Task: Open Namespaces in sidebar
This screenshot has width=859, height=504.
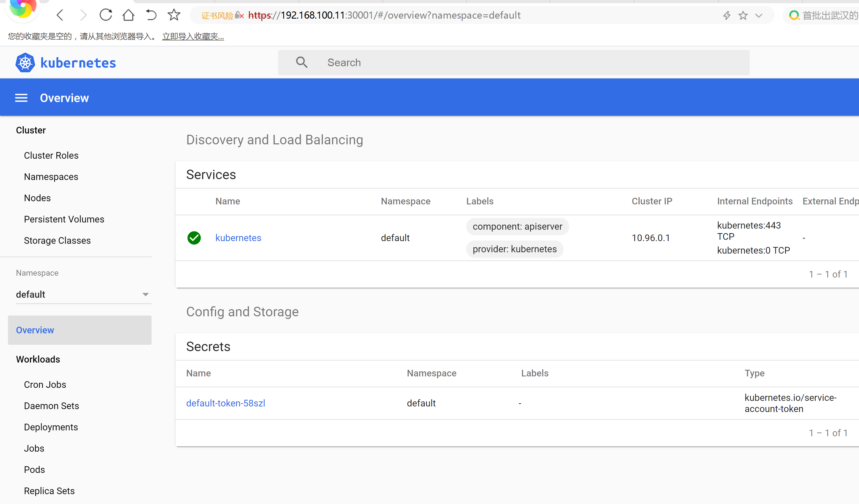Action: pos(51,177)
